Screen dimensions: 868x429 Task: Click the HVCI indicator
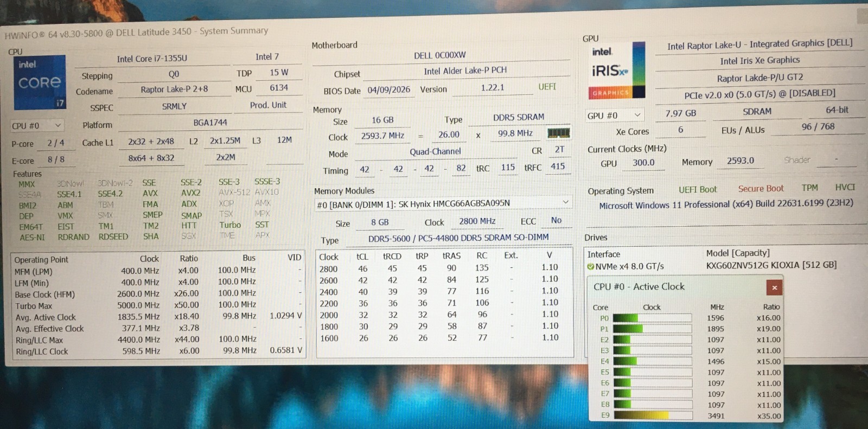tap(845, 187)
